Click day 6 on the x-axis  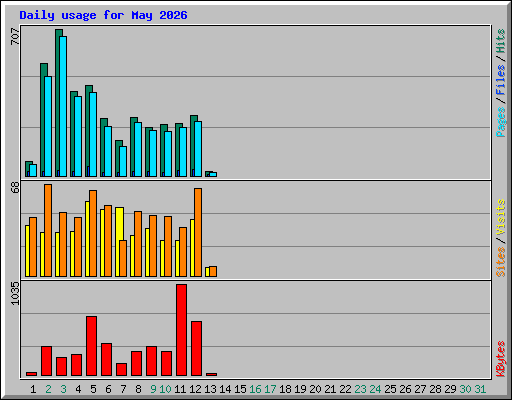click(108, 389)
